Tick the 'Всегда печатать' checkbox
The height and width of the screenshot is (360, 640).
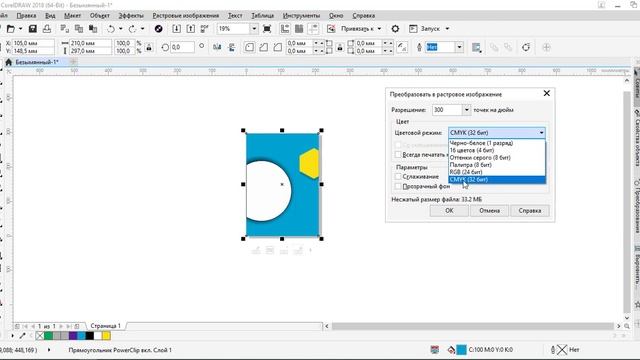tap(398, 155)
